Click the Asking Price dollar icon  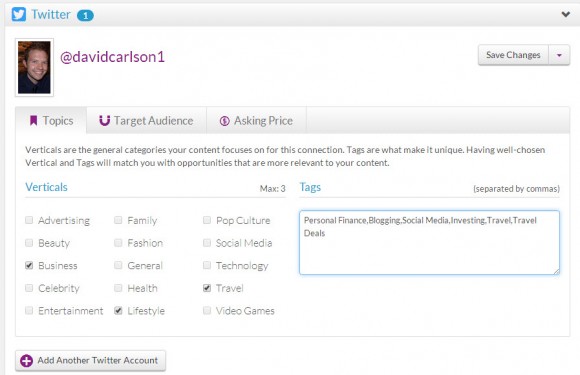pos(225,121)
